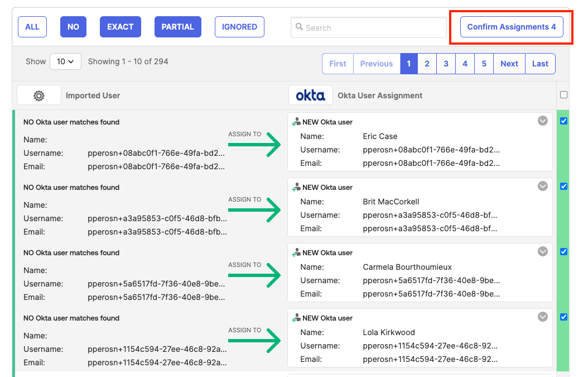588x377 pixels.
Task: Click the new-user icon in Eric Case card
Action: coord(296,122)
